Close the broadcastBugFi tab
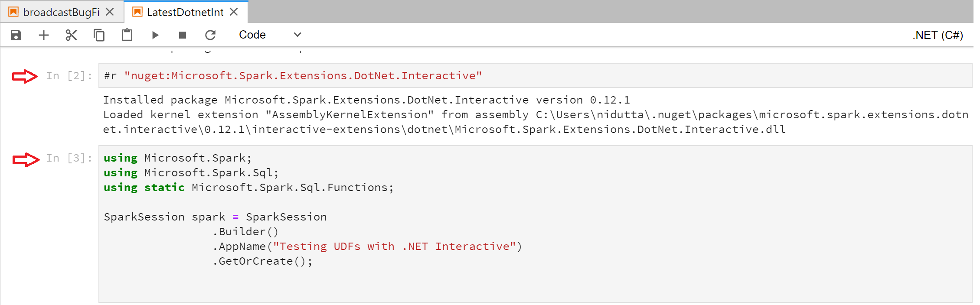The height and width of the screenshot is (305, 980). [110, 12]
